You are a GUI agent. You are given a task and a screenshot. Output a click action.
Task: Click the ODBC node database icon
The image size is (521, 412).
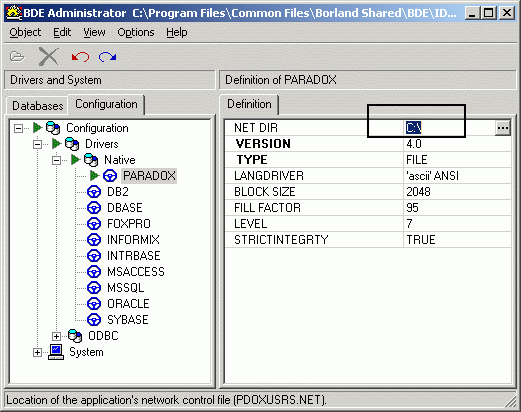click(75, 336)
